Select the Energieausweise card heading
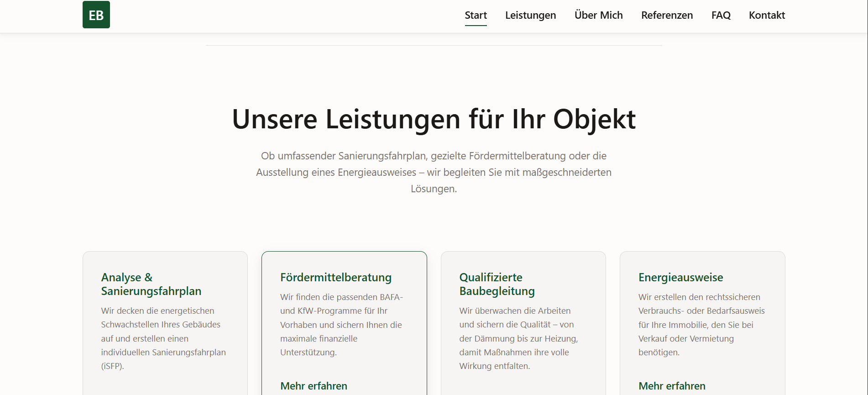The image size is (868, 395). tap(680, 277)
